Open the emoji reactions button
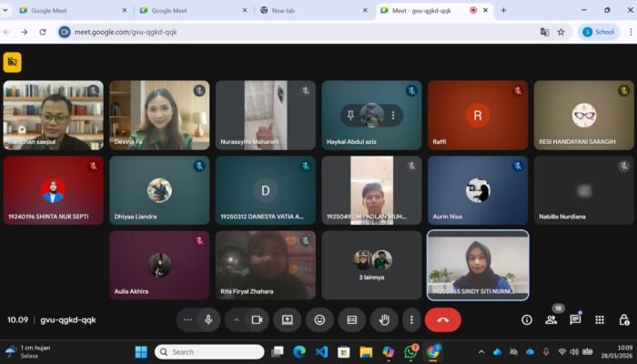Screen dimensions: 637x364 [319, 319]
